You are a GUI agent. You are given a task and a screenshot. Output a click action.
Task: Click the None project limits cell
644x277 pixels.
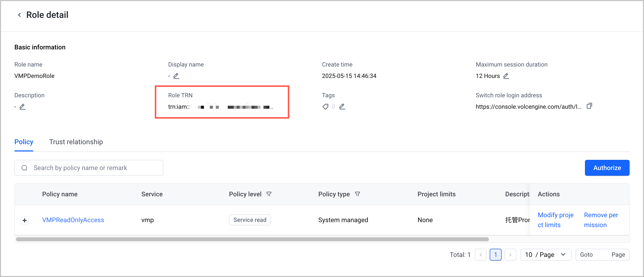pos(425,220)
